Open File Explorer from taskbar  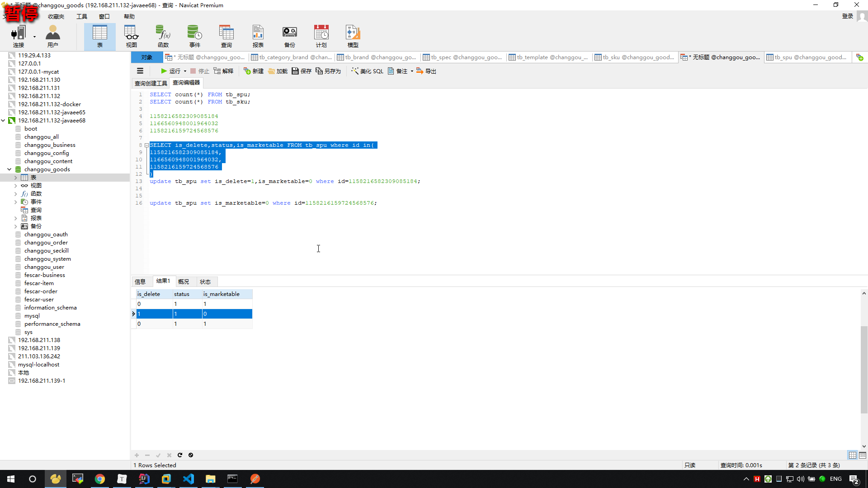[x=211, y=479]
